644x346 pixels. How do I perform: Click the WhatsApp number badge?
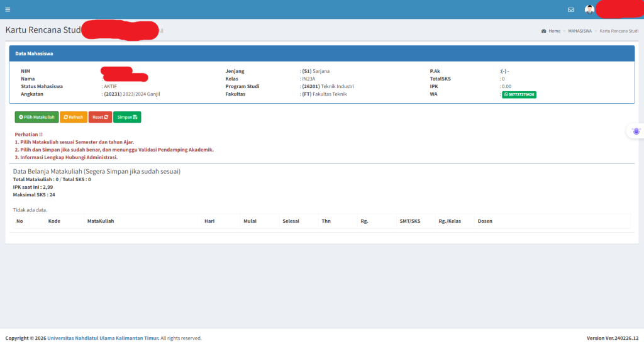coord(519,94)
